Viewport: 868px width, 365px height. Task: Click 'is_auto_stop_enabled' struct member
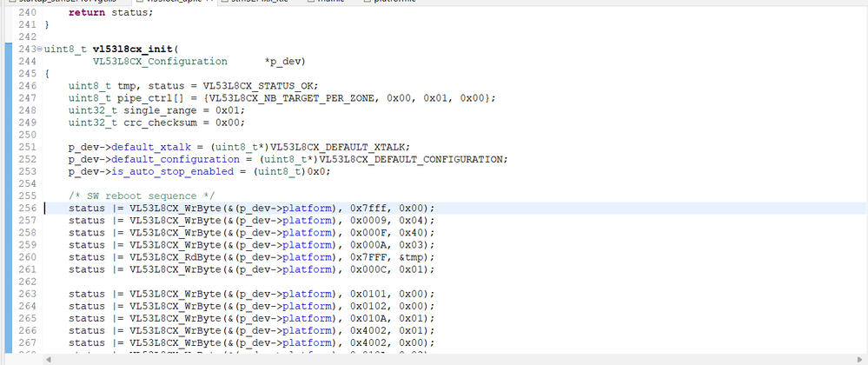(x=173, y=172)
